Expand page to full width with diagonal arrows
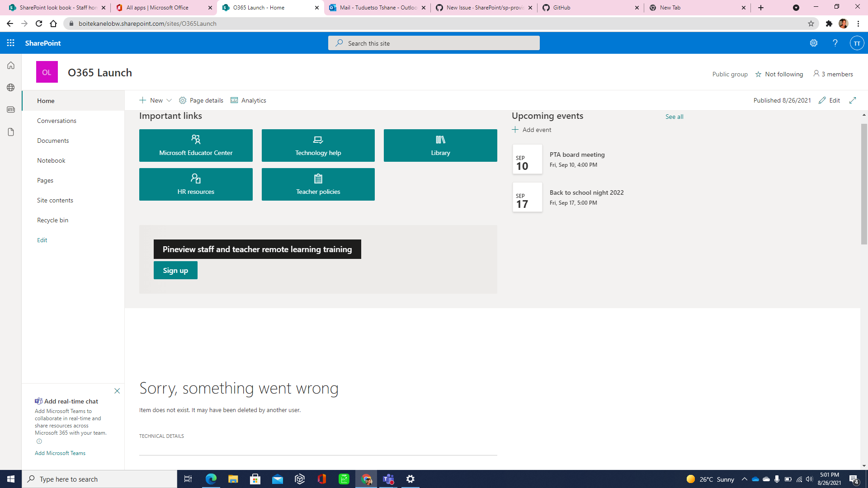The image size is (868, 488). coord(853,100)
